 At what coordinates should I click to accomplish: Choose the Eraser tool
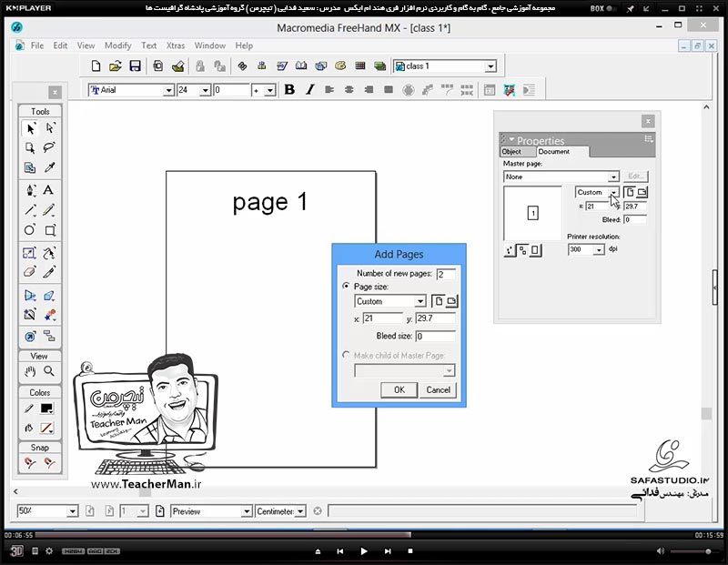(x=30, y=272)
